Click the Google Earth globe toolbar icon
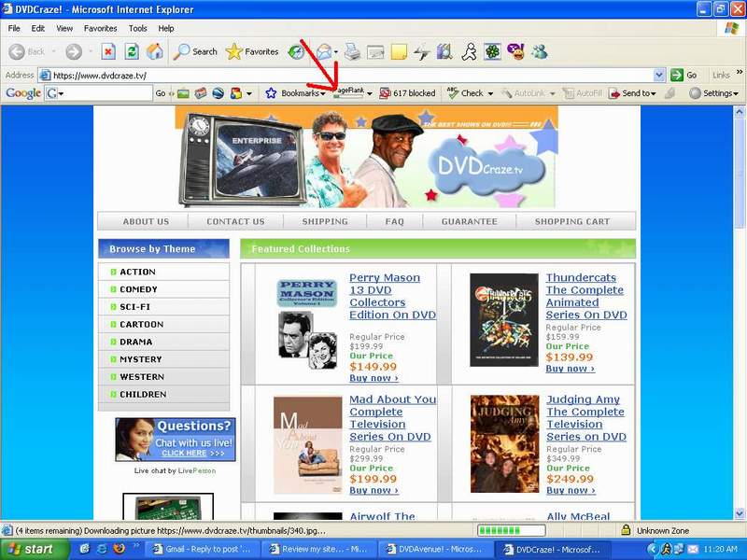The image size is (747, 560). pos(218,93)
